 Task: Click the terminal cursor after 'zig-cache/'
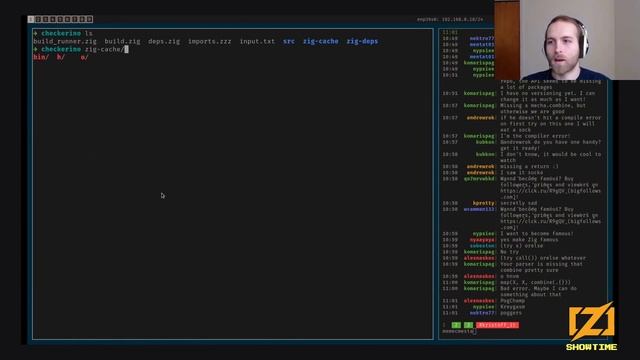[x=127, y=49]
